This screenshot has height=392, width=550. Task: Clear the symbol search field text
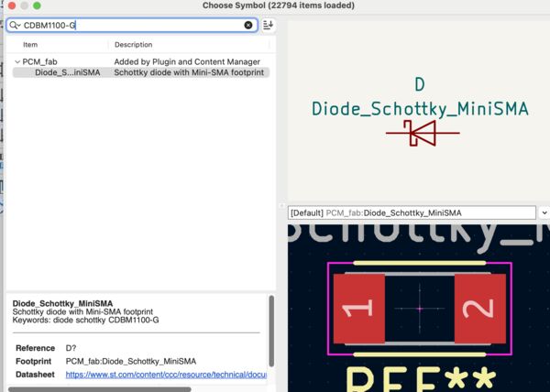(248, 26)
